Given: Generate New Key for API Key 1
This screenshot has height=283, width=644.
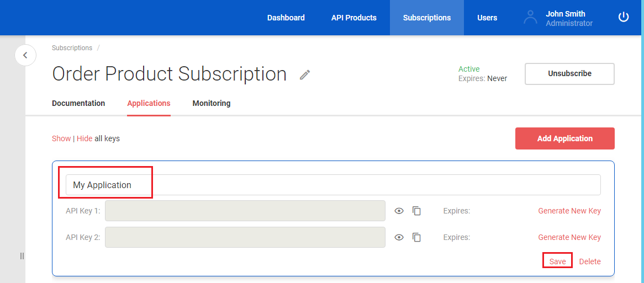Looking at the screenshot, I should (x=569, y=211).
